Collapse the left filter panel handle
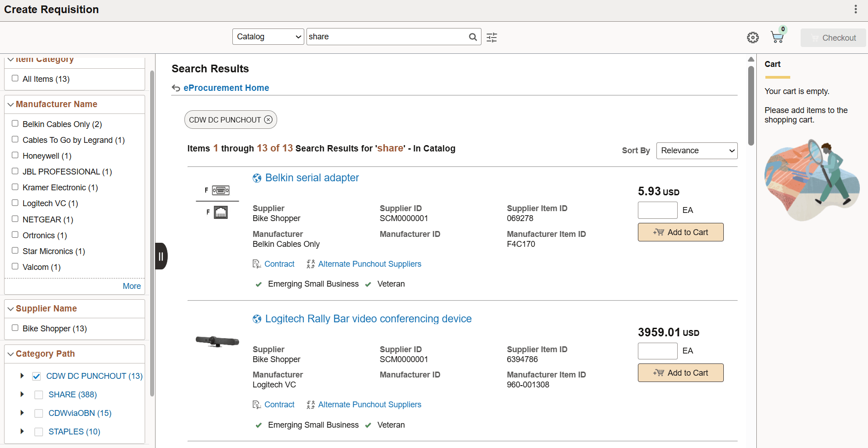 pos(161,256)
